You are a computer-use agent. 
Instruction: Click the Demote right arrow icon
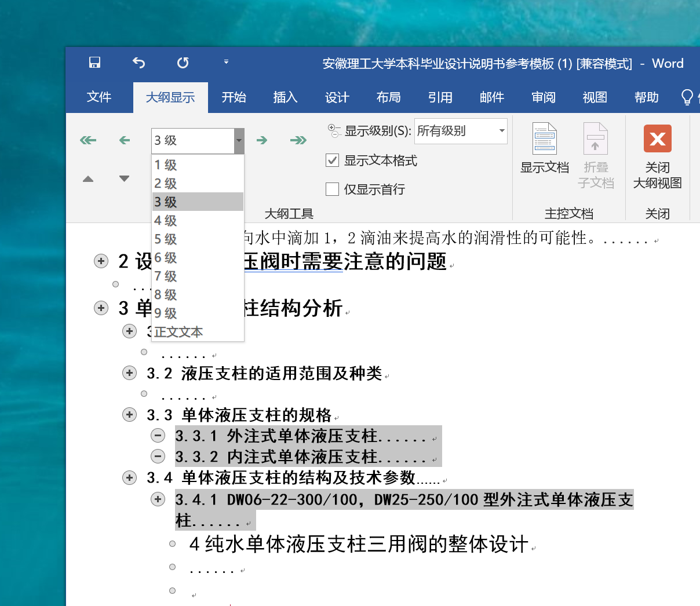coord(262,140)
